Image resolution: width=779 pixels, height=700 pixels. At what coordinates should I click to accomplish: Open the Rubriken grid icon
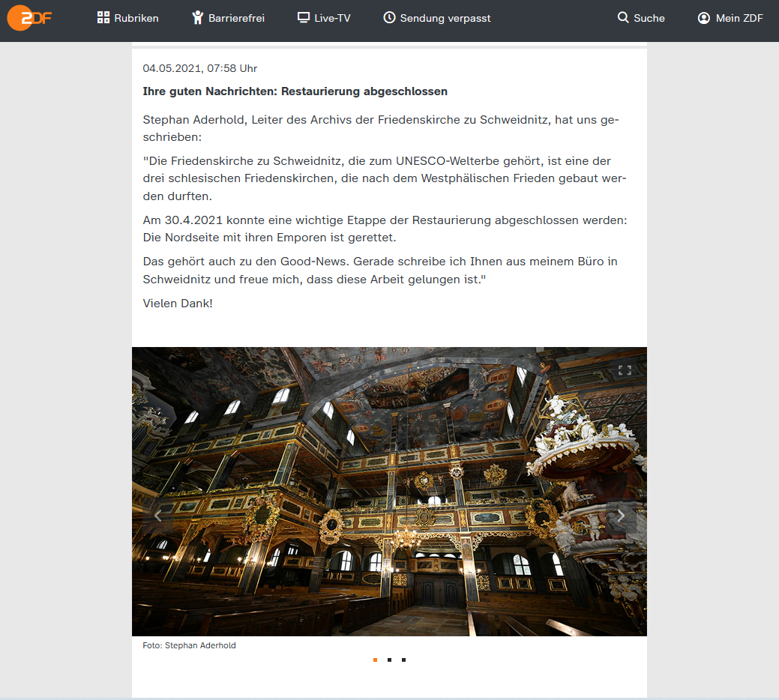click(x=103, y=18)
